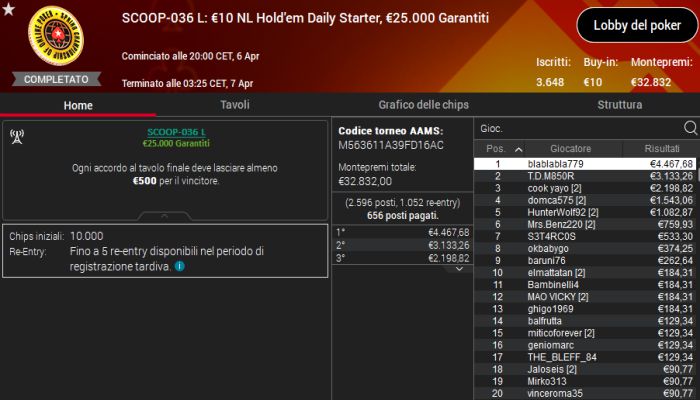Screen dimensions: 700x400
Task: Select player row baruni76
Action: [585, 260]
